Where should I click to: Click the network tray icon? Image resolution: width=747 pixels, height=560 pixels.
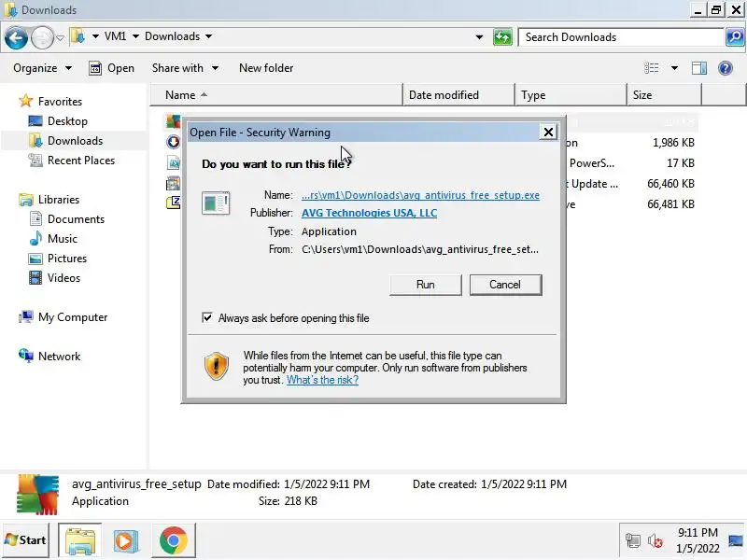[x=633, y=541]
